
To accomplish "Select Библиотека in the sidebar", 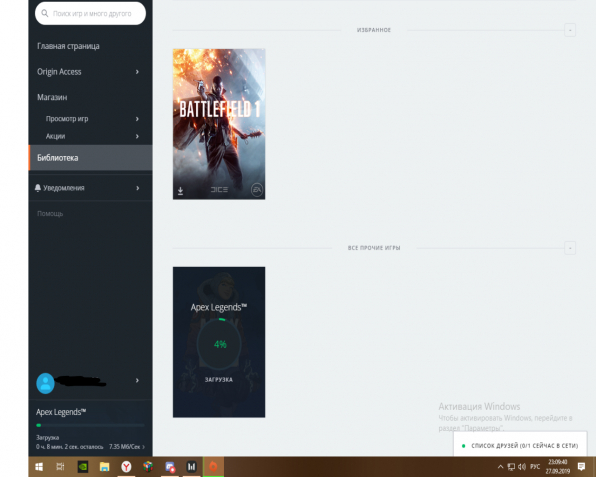I will [x=90, y=158].
